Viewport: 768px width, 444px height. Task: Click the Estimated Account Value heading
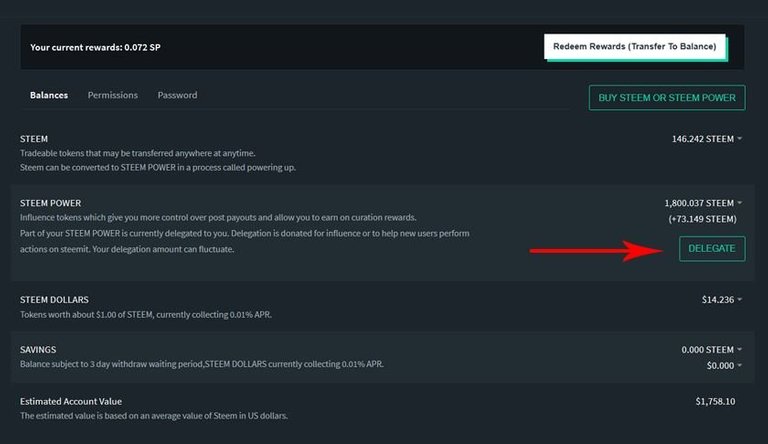pyautogui.click(x=71, y=401)
